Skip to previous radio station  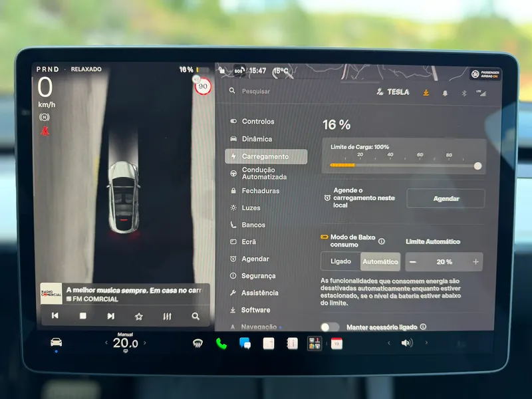(55, 315)
